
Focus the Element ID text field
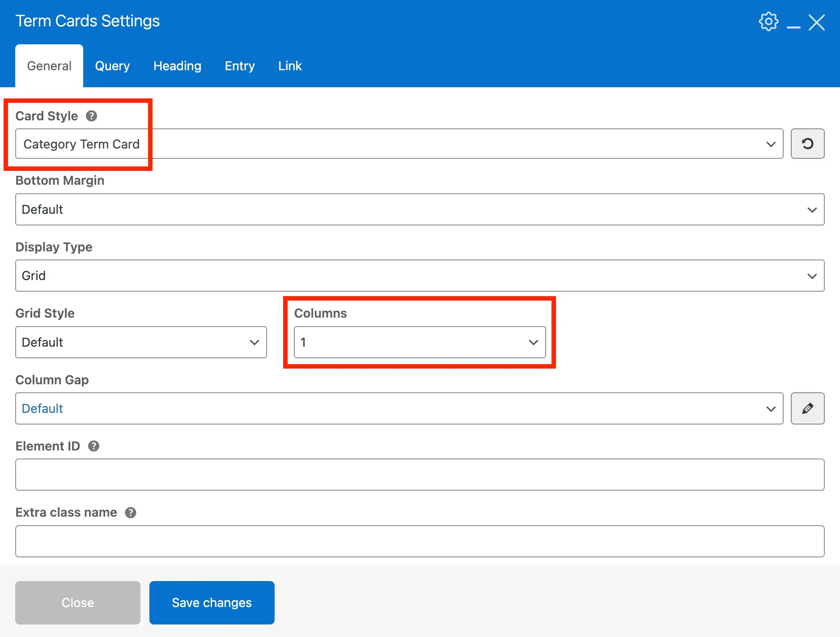420,475
